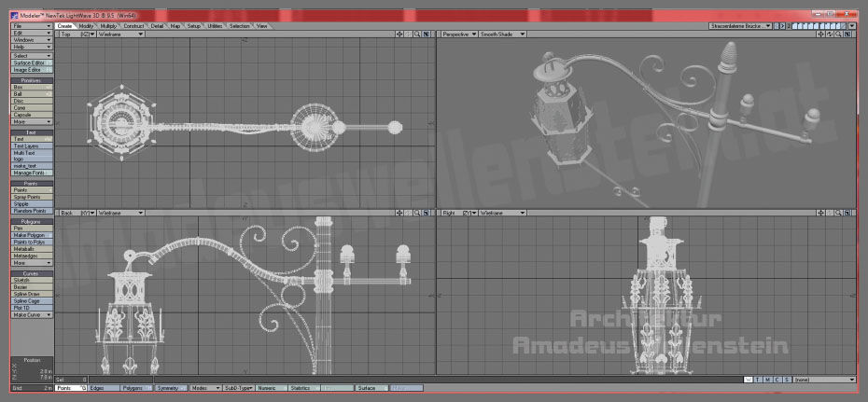Open the Select dropdown

[x=32, y=56]
